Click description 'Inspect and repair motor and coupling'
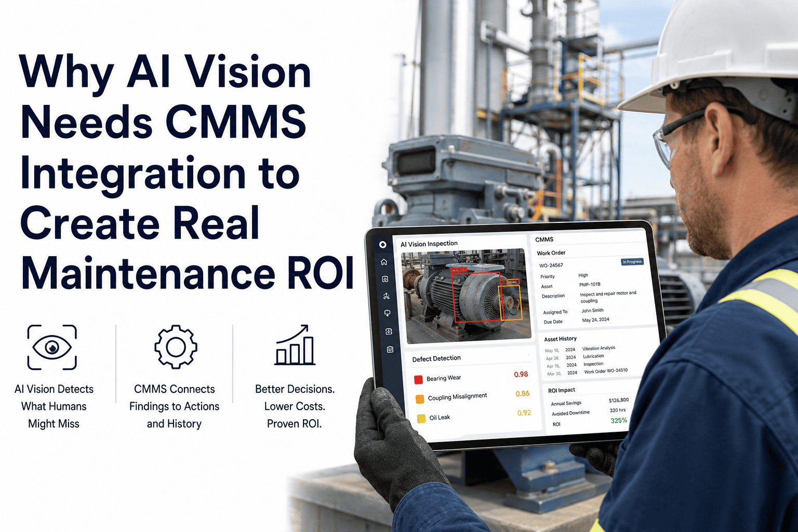Viewport: 798px width, 532px height. click(608, 297)
